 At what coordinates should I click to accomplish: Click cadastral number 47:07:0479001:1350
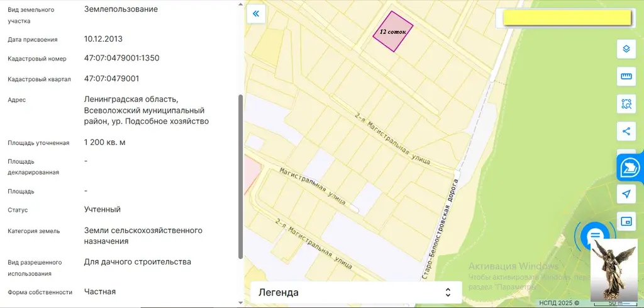(121, 59)
